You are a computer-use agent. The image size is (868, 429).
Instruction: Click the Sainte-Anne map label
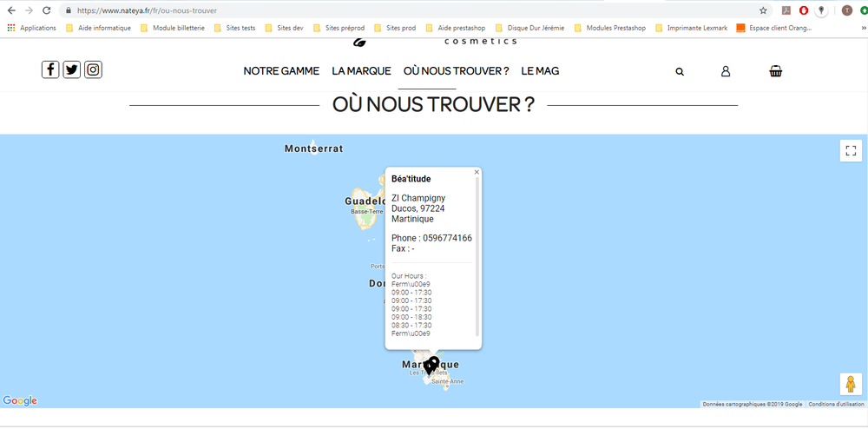coord(448,382)
